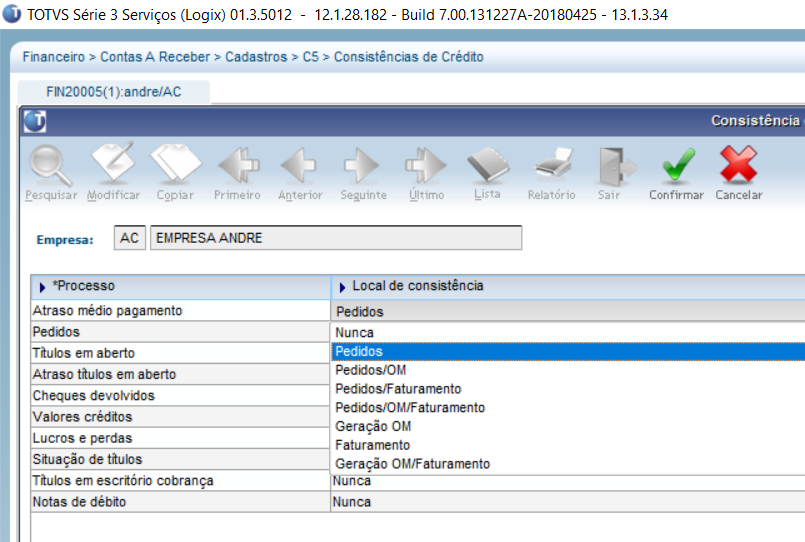
Task: Open Consistências de Crédito breadcrumb
Action: 409,56
